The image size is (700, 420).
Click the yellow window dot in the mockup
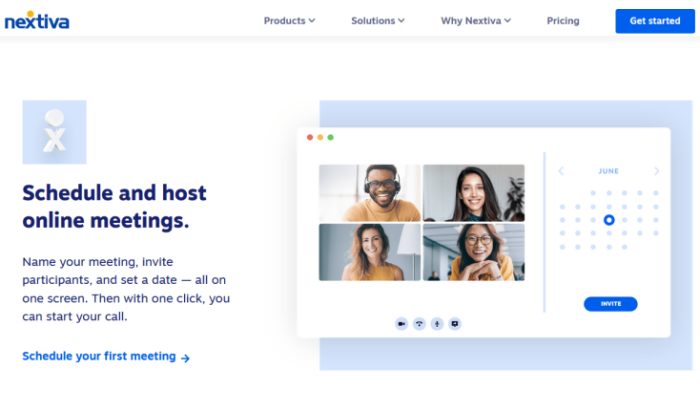click(x=320, y=137)
